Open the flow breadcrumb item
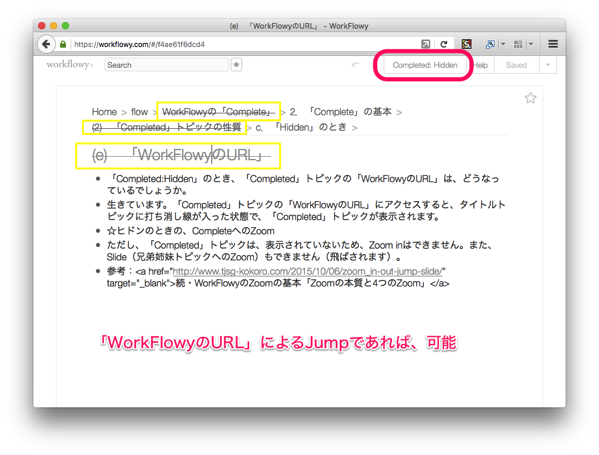The width and height of the screenshot is (599, 455). point(139,112)
